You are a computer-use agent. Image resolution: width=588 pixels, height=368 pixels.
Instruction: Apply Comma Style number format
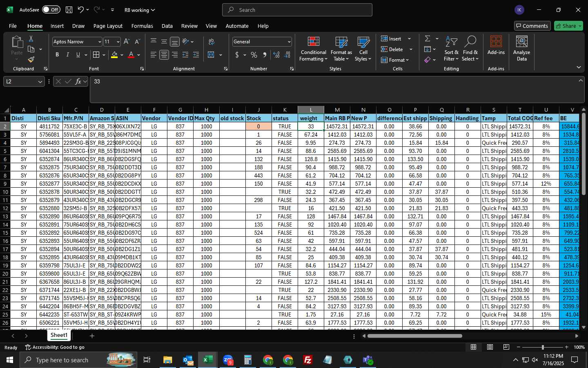pos(265,55)
